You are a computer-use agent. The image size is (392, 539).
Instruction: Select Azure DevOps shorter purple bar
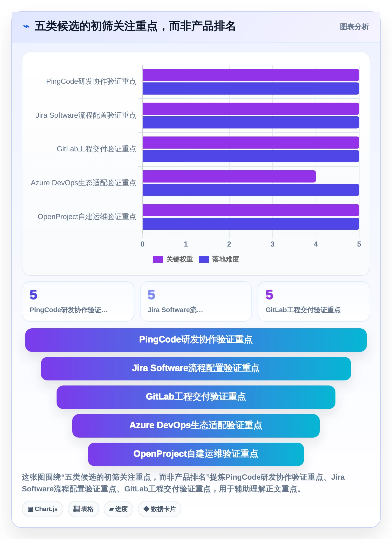[x=229, y=176]
